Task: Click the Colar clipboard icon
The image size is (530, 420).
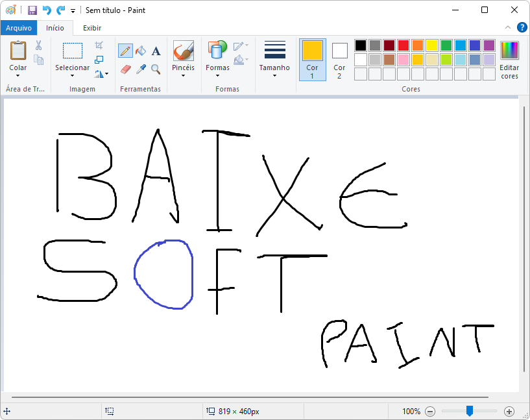Action: 18,50
